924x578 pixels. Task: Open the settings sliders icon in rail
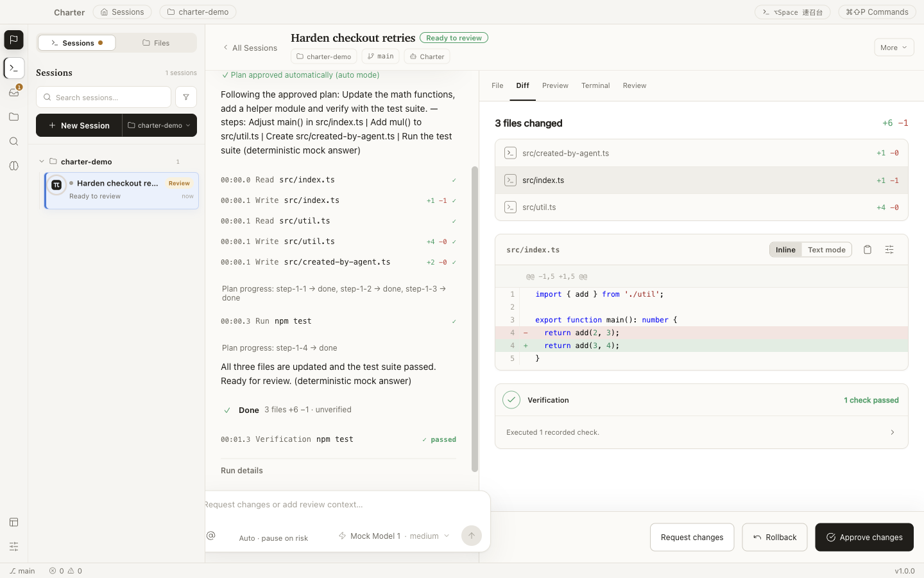13,547
